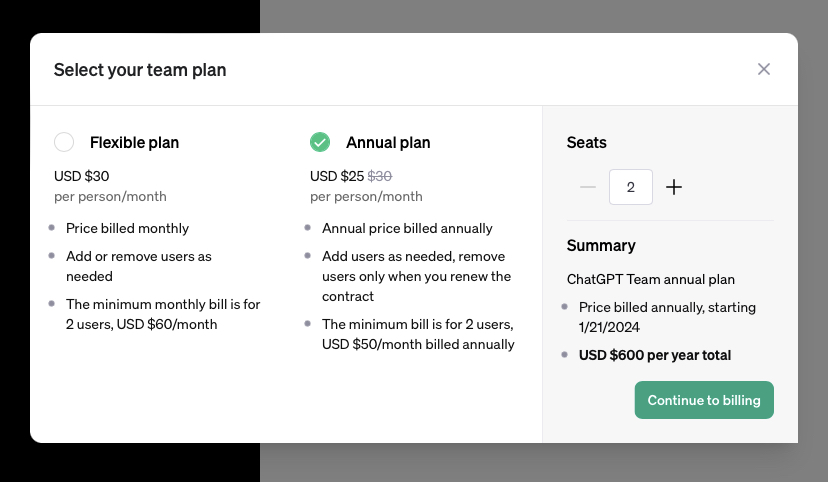This screenshot has width=828, height=482.
Task: Decrease seats with the minus icon
Action: coord(588,187)
